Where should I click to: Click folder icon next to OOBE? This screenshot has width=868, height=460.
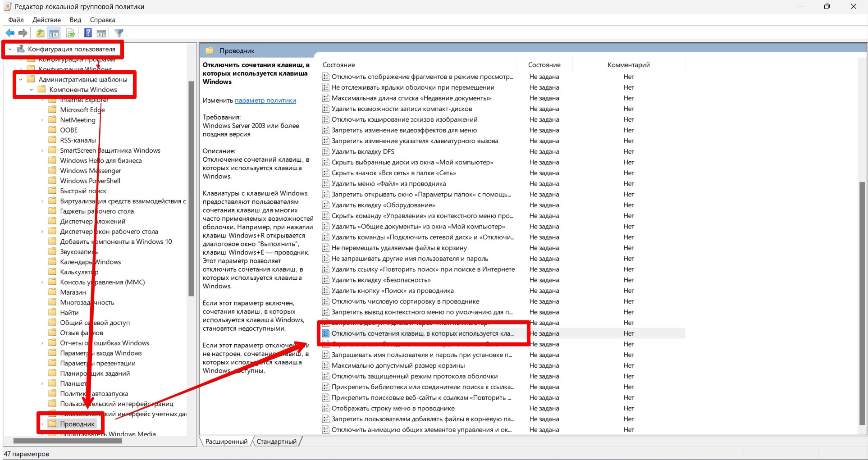click(53, 130)
